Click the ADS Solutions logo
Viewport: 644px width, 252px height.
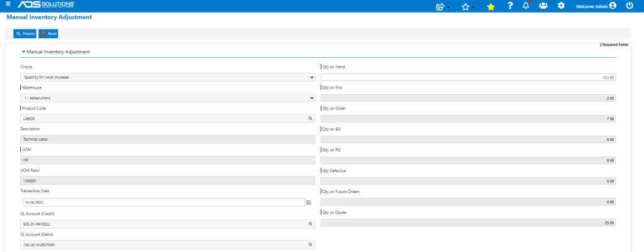point(46,4)
